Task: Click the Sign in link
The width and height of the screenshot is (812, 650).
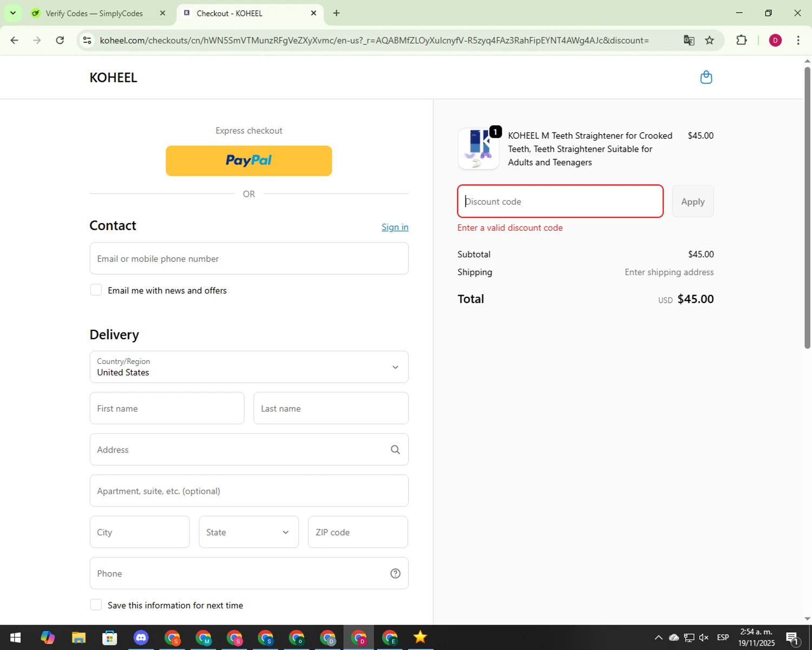Action: 395,227
